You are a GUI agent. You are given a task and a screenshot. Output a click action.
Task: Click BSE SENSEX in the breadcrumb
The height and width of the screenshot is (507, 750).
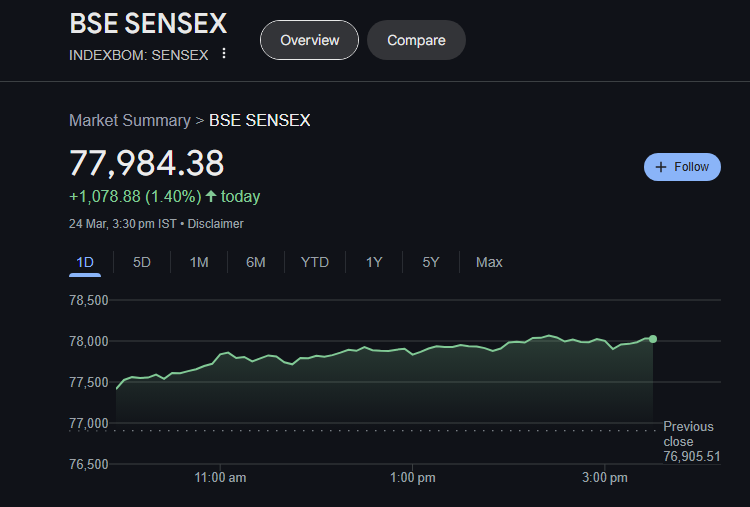[x=260, y=121]
